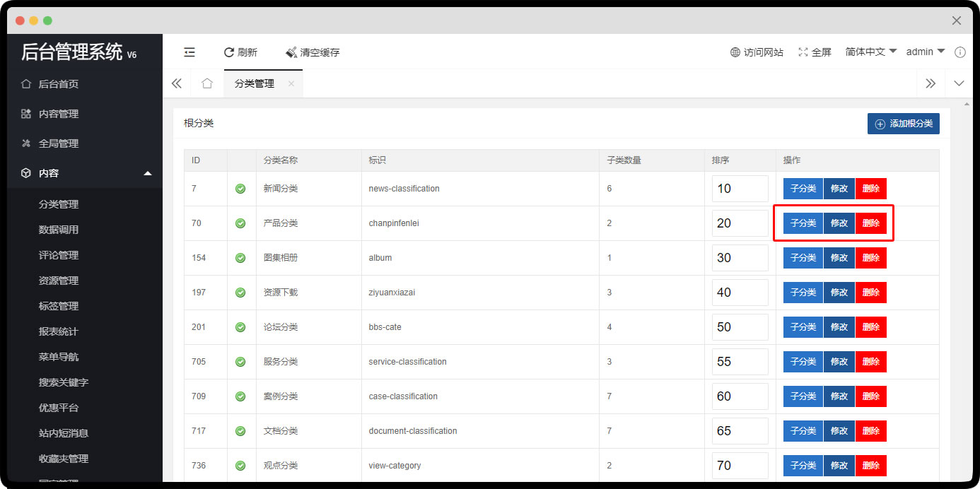980x489 pixels.
Task: Click the home icon in the tab bar
Action: [206, 83]
